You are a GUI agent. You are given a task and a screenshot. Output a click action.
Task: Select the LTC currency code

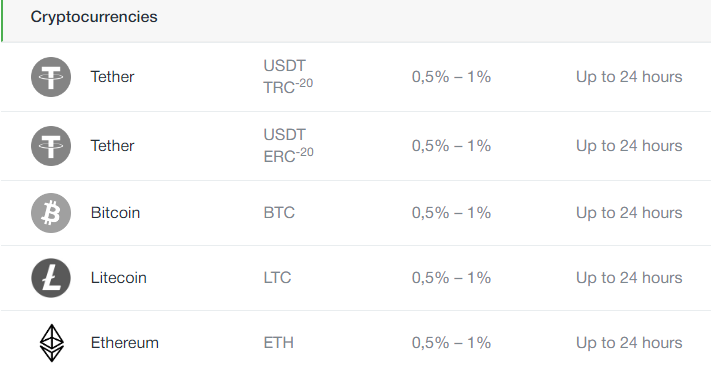277,278
